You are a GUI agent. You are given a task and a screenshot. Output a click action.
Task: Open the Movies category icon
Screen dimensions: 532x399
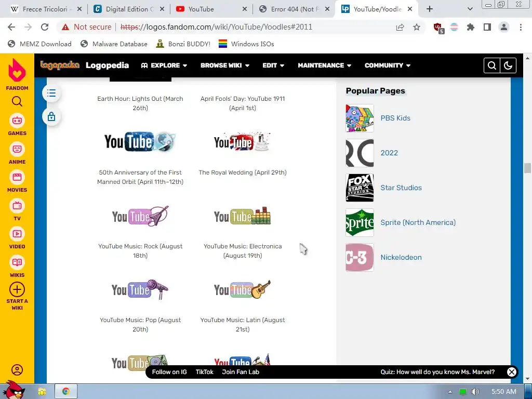[17, 177]
